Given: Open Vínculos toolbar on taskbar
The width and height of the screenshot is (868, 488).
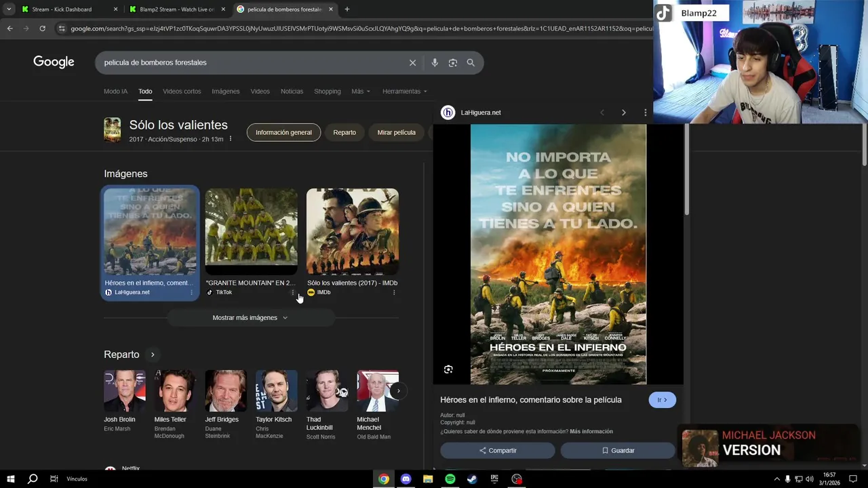Looking at the screenshot, I should coord(77,479).
